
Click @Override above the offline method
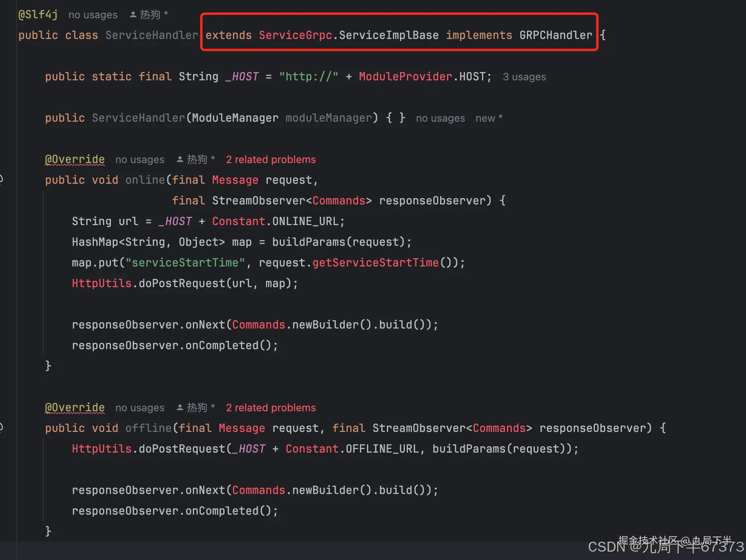(x=75, y=408)
